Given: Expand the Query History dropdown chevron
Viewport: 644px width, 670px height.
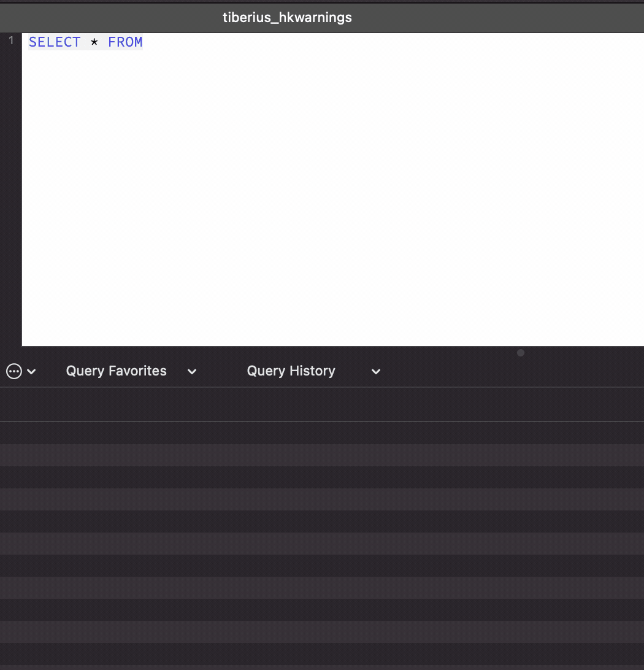Looking at the screenshot, I should tap(375, 372).
